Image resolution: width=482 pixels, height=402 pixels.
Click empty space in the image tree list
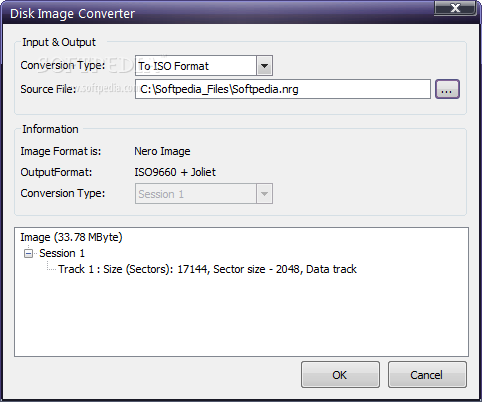coord(241,317)
